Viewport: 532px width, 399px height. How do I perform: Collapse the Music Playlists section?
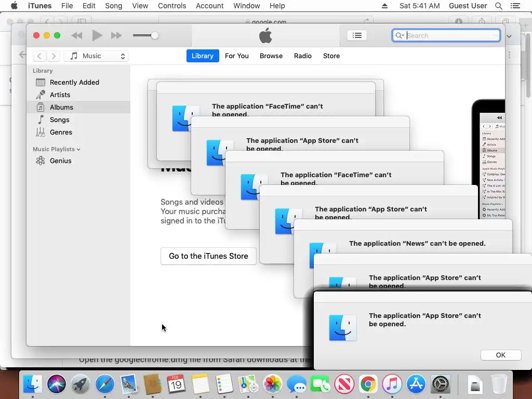(x=78, y=149)
